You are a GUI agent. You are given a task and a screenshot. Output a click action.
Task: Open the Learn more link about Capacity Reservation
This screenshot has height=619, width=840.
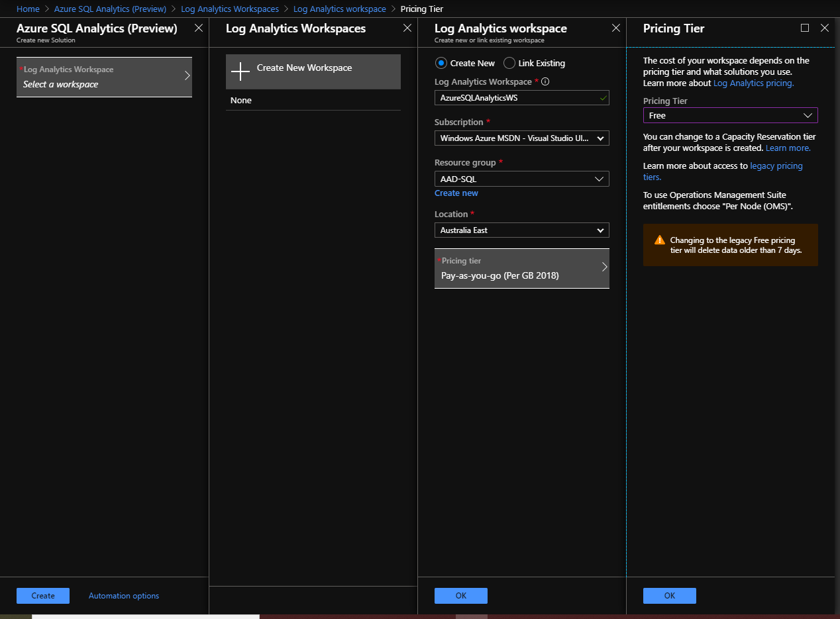(788, 148)
